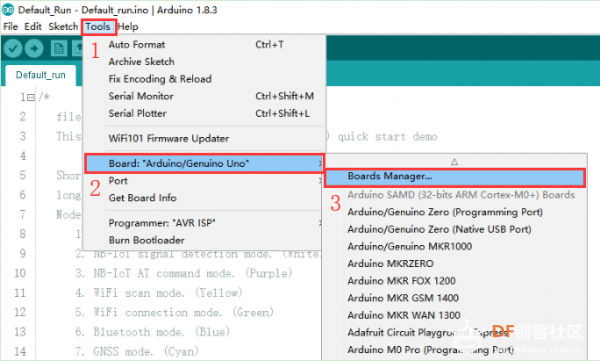This screenshot has width=600, height=361.
Task: Select Arduino M0 Pro board
Action: point(455,350)
